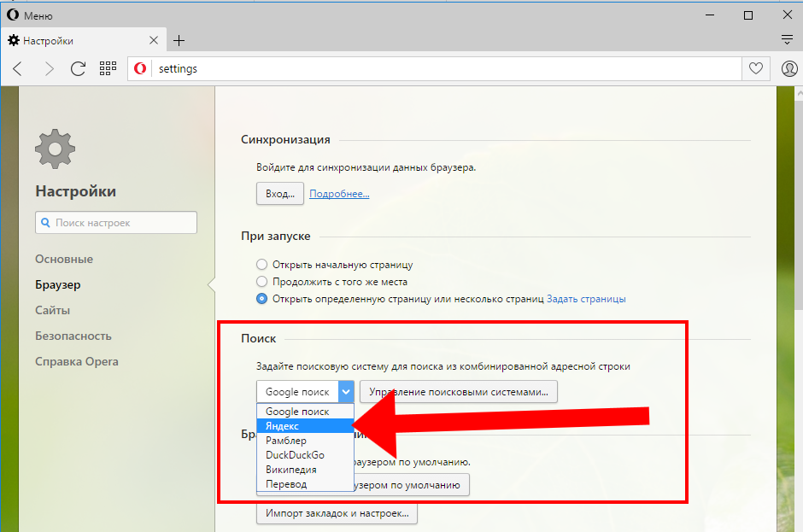Click the Подробнее... link
Screen dimensions: 803x532
pyautogui.click(x=339, y=194)
